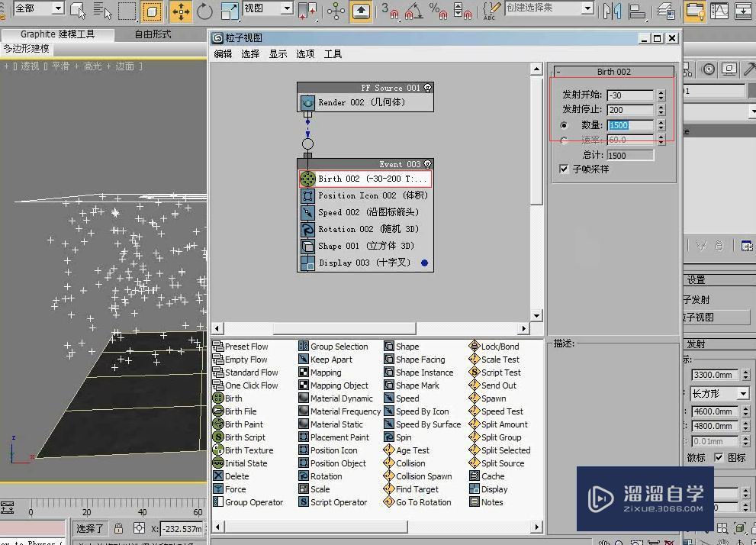Pick the Find Target test from depot

[411, 489]
